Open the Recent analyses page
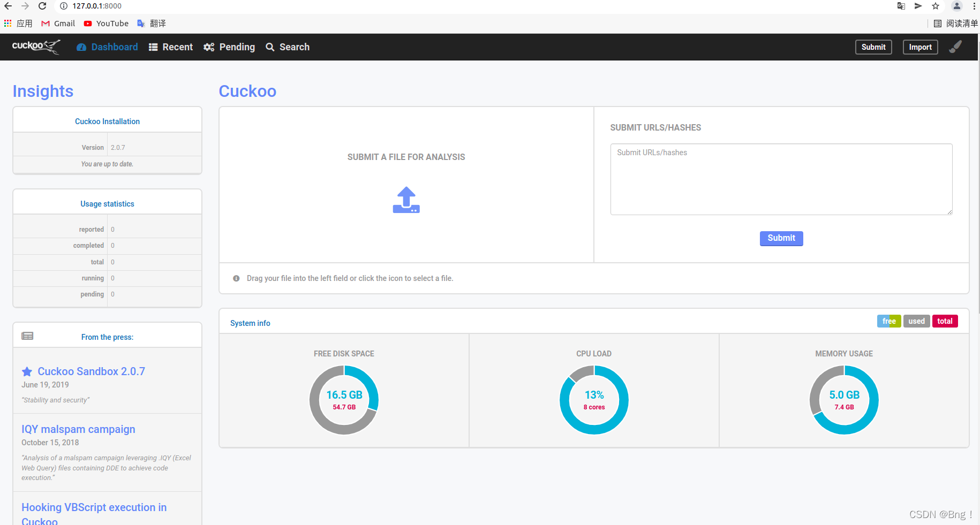 coord(170,47)
